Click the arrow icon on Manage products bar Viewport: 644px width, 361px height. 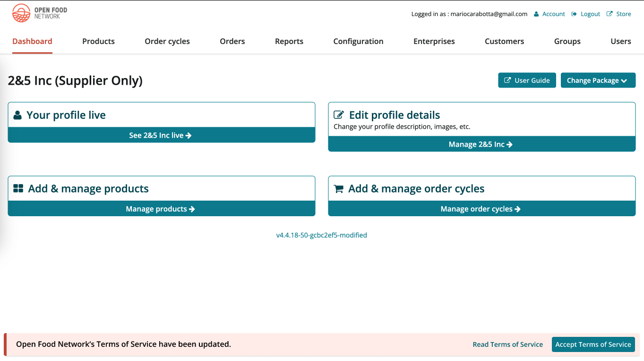click(x=193, y=208)
